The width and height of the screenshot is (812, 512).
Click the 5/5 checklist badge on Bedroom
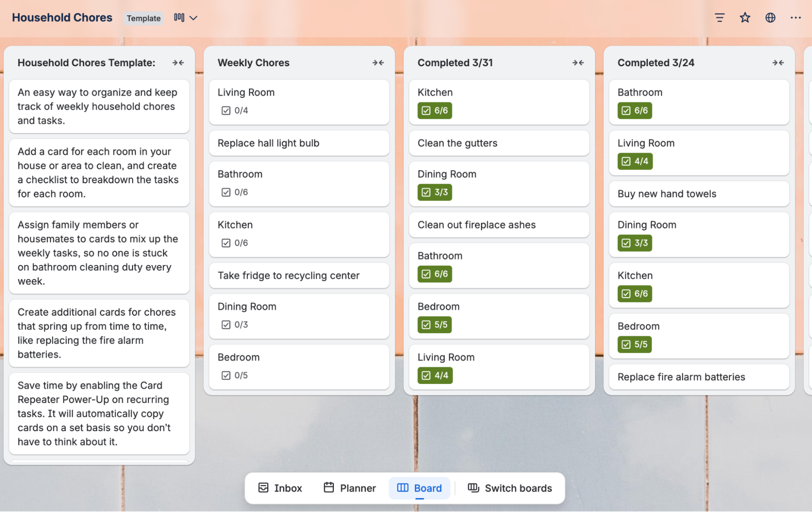point(433,324)
